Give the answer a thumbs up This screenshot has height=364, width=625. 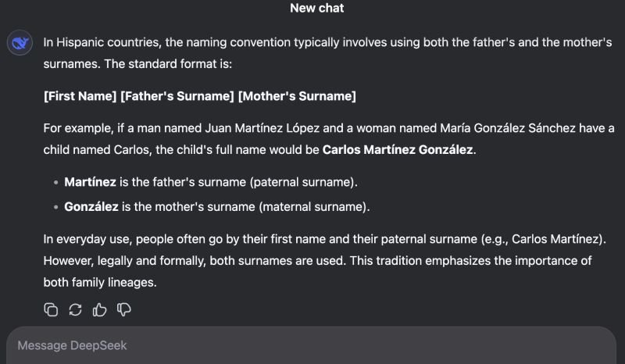pyautogui.click(x=99, y=309)
